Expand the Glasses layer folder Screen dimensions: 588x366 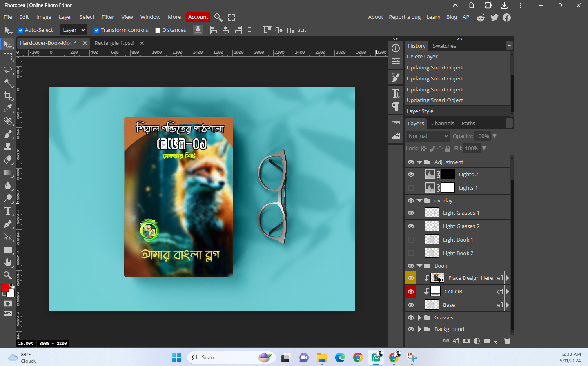click(x=419, y=318)
